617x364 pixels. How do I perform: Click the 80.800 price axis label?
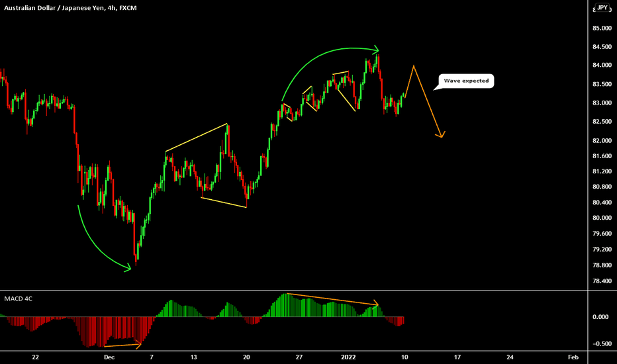(x=602, y=187)
